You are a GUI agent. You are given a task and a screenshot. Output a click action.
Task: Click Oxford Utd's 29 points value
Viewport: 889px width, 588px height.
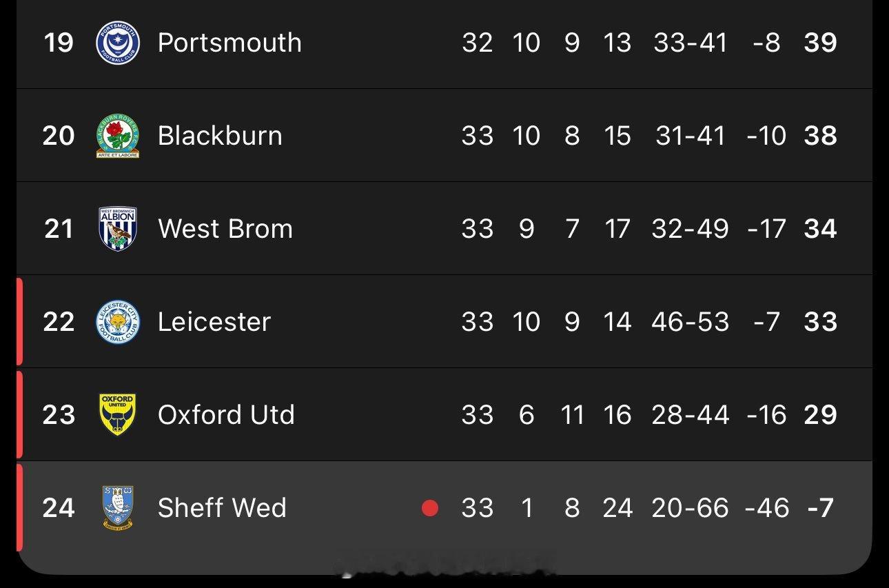[820, 415]
